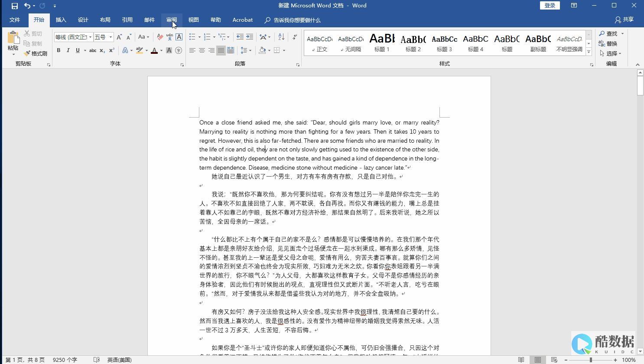The image size is (644, 364).
Task: Apply bulleted list formatting
Action: click(x=192, y=37)
